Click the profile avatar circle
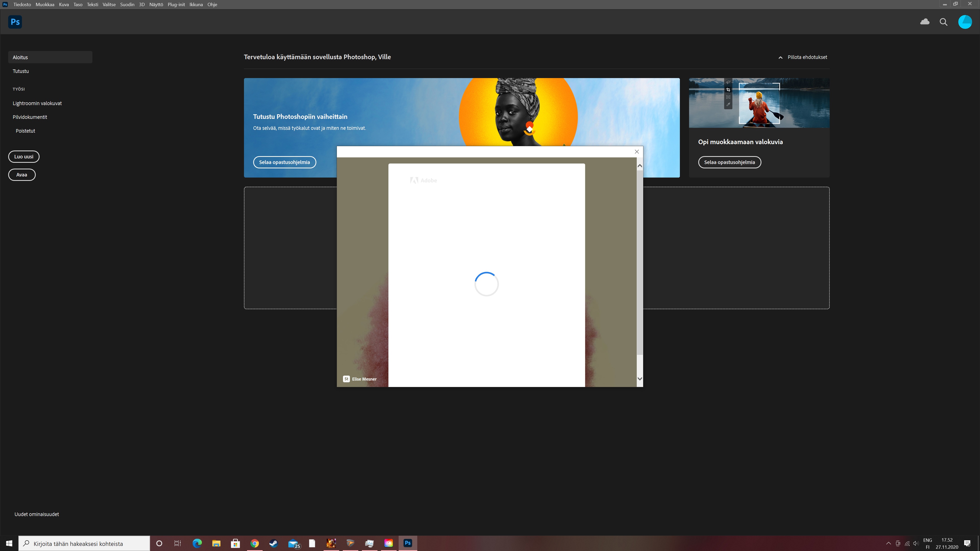 pos(965,22)
